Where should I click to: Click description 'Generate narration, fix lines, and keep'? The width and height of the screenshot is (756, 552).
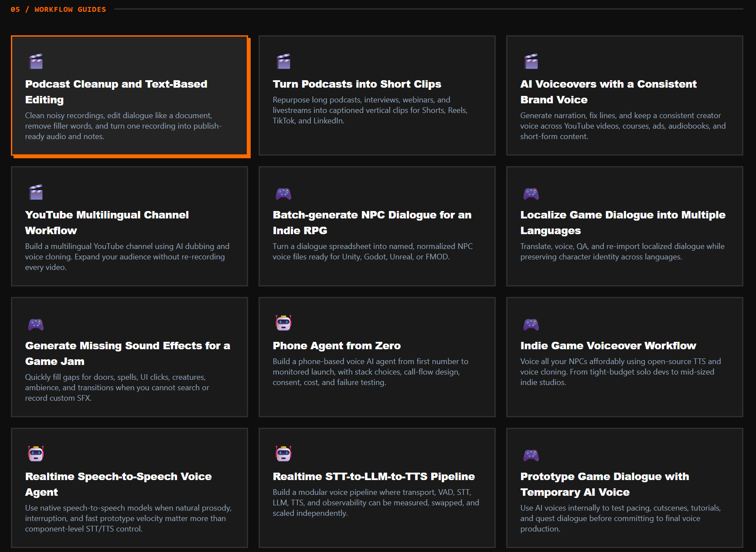click(x=623, y=126)
